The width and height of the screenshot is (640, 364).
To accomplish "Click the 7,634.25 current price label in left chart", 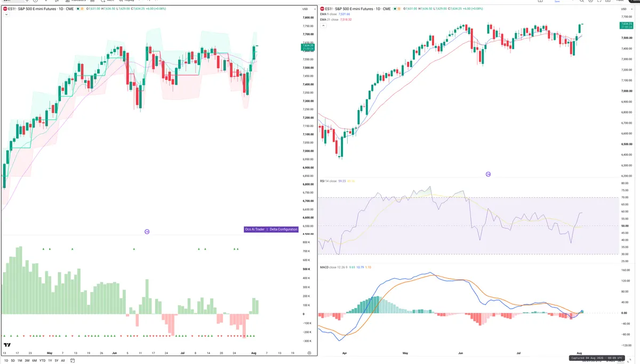I will tap(308, 46).
